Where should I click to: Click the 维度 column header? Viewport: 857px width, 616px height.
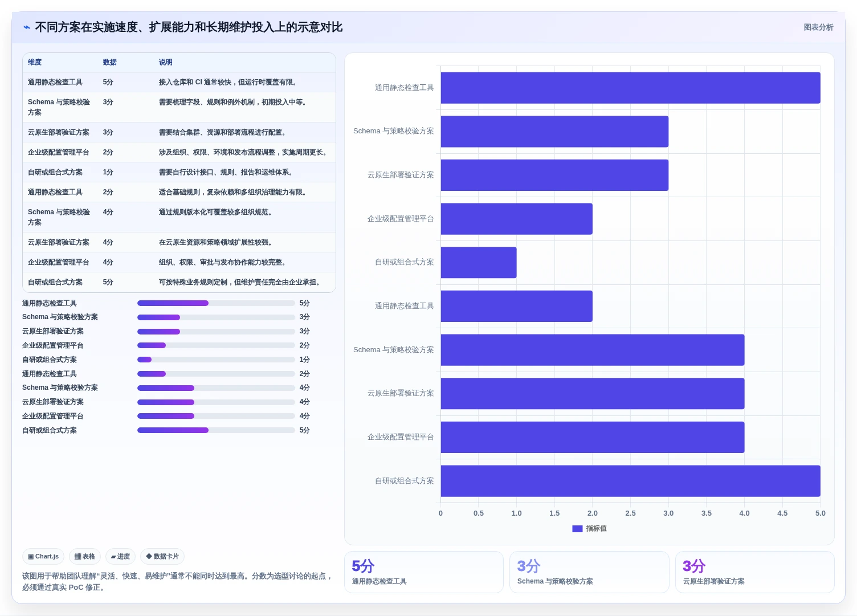(x=35, y=63)
